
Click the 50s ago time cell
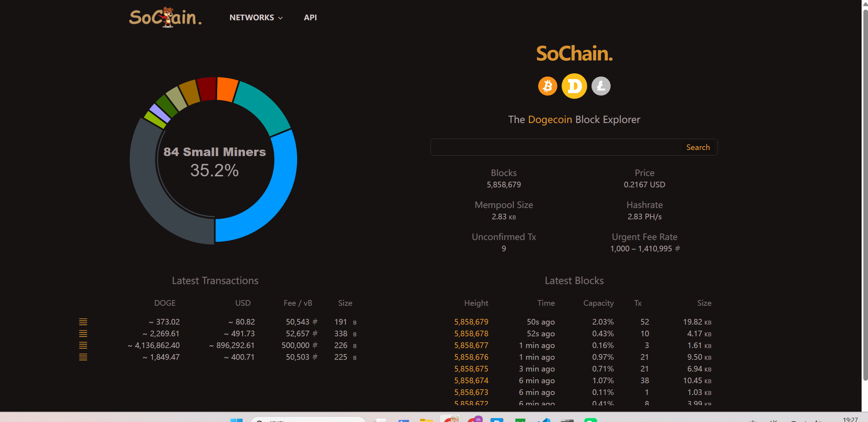click(541, 322)
